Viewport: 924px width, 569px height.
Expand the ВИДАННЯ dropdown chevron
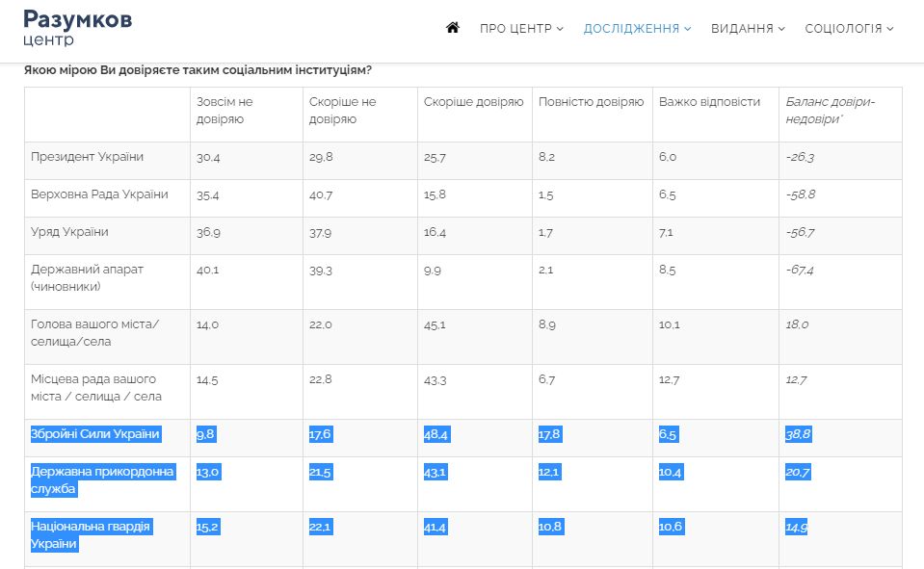781,29
